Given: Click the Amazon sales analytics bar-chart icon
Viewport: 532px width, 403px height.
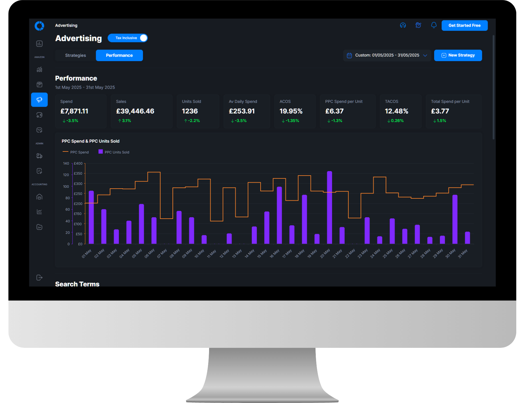Looking at the screenshot, I should click(x=39, y=70).
